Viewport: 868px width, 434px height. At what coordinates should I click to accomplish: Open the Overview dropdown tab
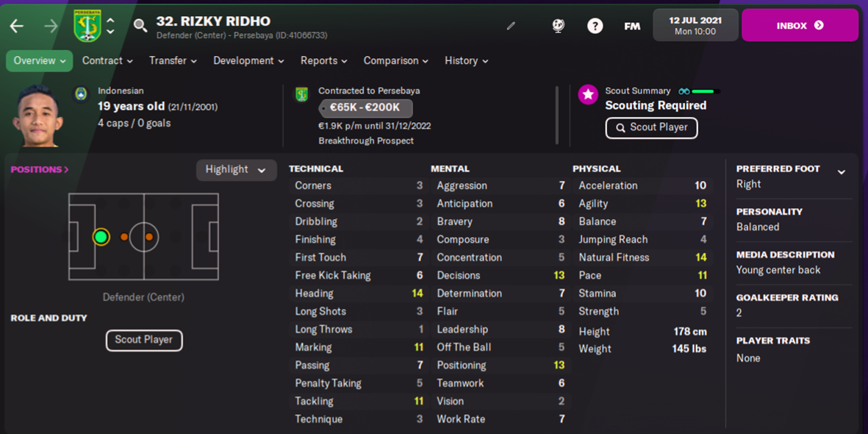click(x=40, y=61)
